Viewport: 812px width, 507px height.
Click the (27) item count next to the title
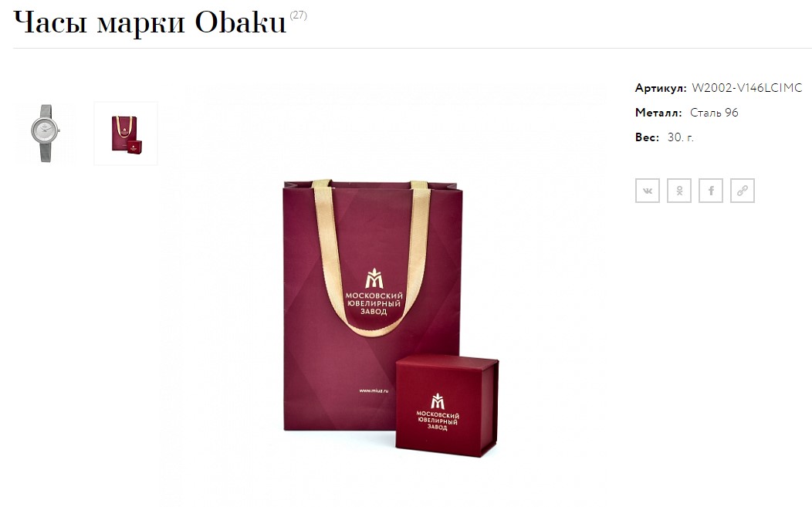coord(298,15)
